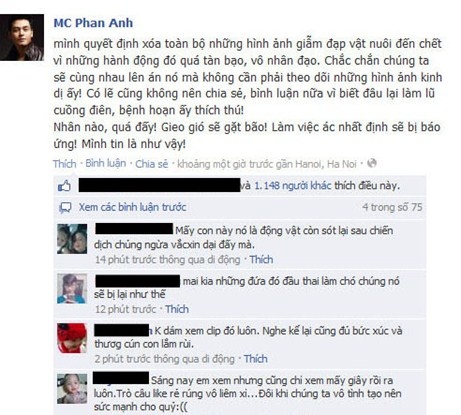
Task: Click Bình luận under the main post
Action: [106, 163]
